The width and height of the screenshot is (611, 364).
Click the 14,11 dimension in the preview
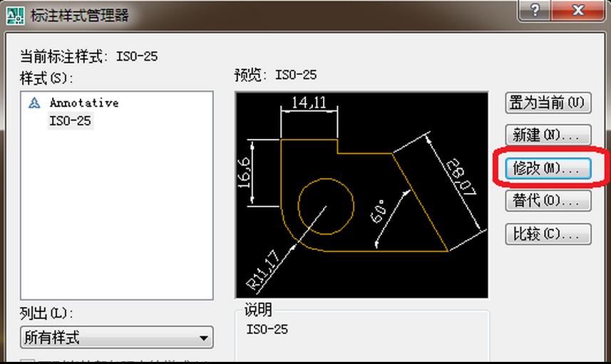pyautogui.click(x=308, y=103)
